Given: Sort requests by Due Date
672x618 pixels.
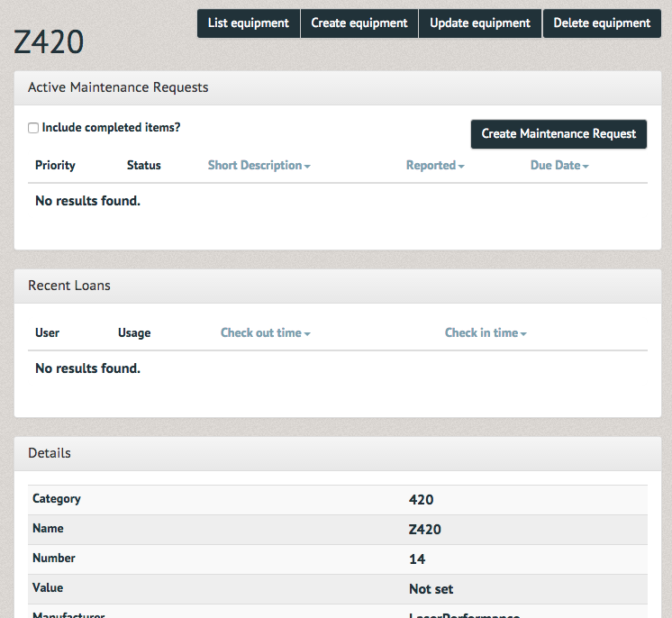Looking at the screenshot, I should 559,166.
